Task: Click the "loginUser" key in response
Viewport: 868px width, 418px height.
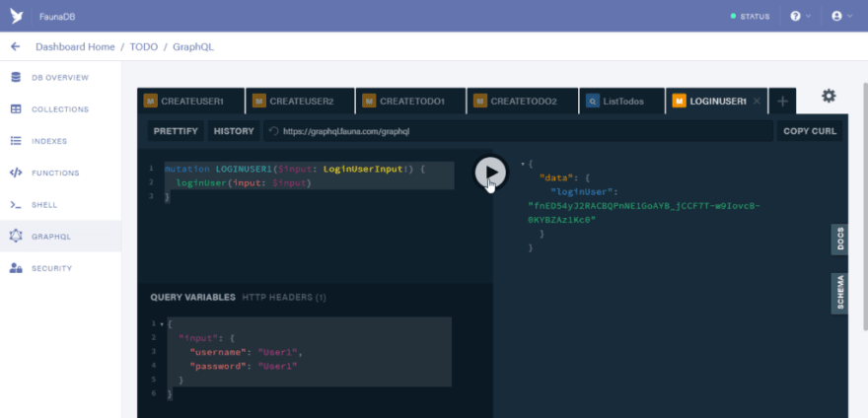Action: pyautogui.click(x=582, y=192)
